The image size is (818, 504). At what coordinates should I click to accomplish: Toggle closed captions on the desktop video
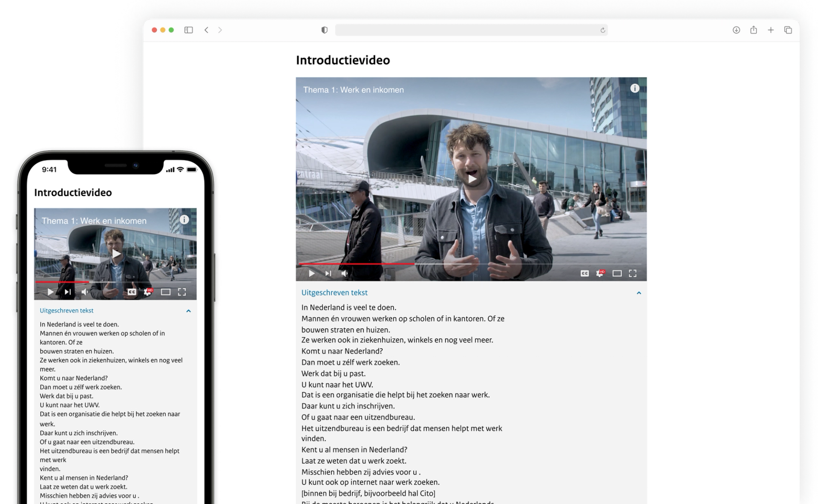click(x=585, y=273)
